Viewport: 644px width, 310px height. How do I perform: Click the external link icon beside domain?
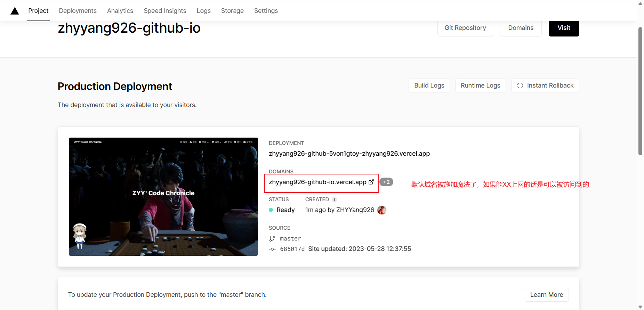coord(371,182)
